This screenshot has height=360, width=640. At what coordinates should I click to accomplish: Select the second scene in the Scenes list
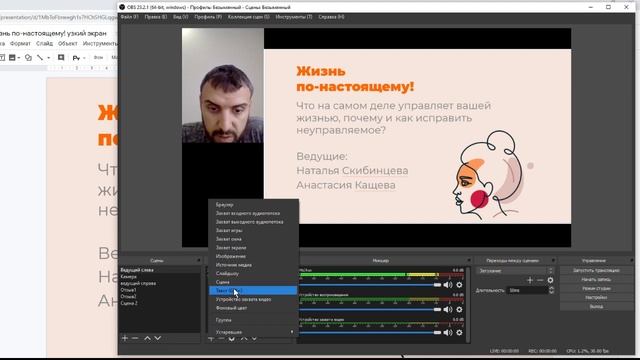[x=160, y=276]
